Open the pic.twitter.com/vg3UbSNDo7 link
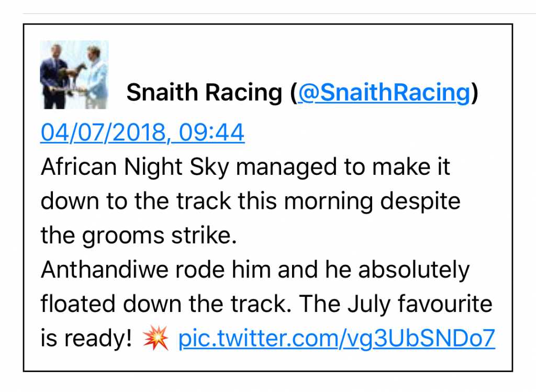This screenshot has height=392, width=536. click(337, 339)
